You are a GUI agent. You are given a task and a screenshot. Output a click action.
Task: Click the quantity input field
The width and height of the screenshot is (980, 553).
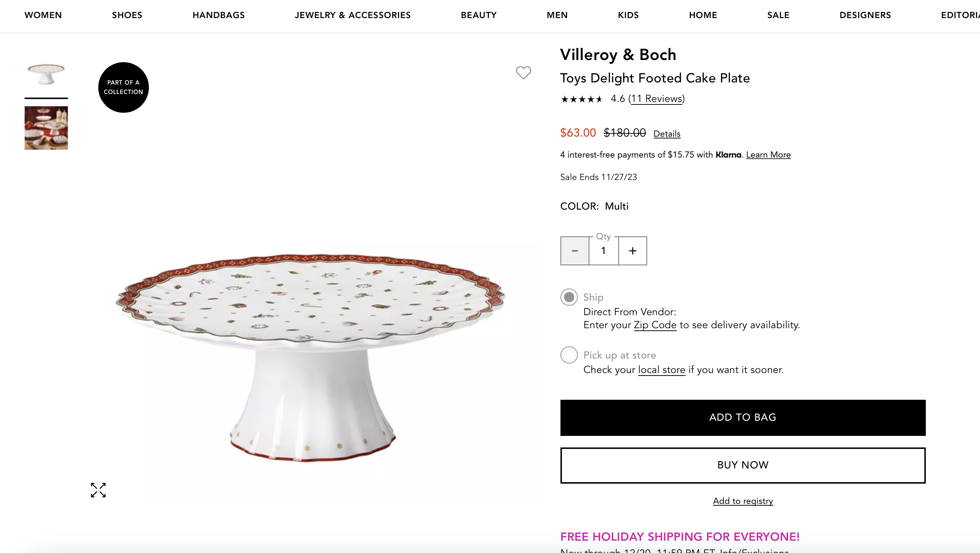point(603,251)
